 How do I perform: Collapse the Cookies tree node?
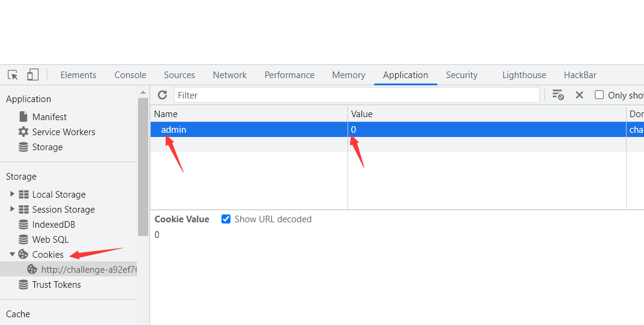13,255
